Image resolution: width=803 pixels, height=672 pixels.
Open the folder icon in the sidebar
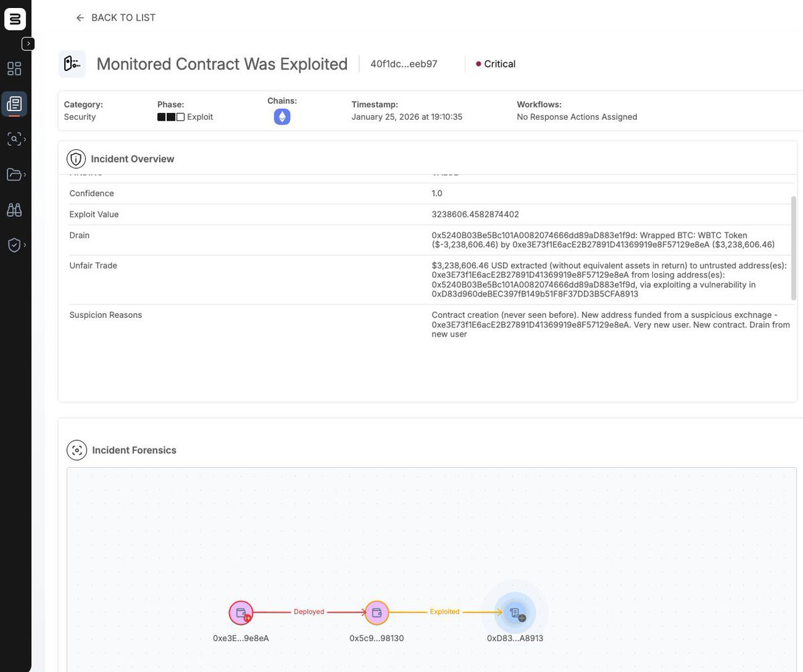[x=14, y=175]
